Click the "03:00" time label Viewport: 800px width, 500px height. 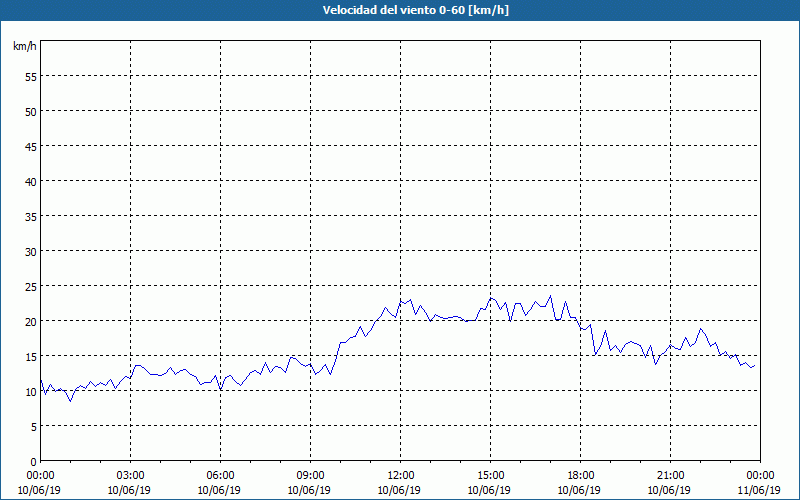click(x=131, y=476)
